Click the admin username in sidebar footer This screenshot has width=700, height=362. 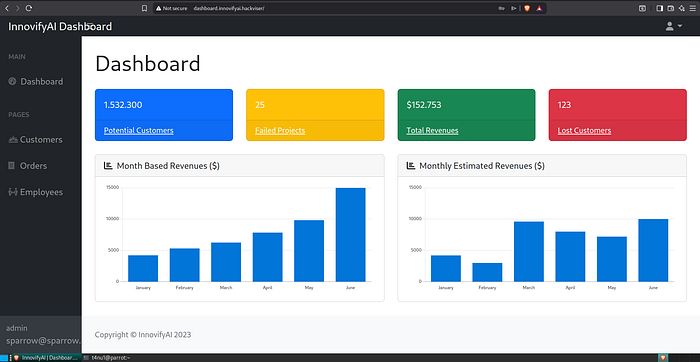click(17, 328)
